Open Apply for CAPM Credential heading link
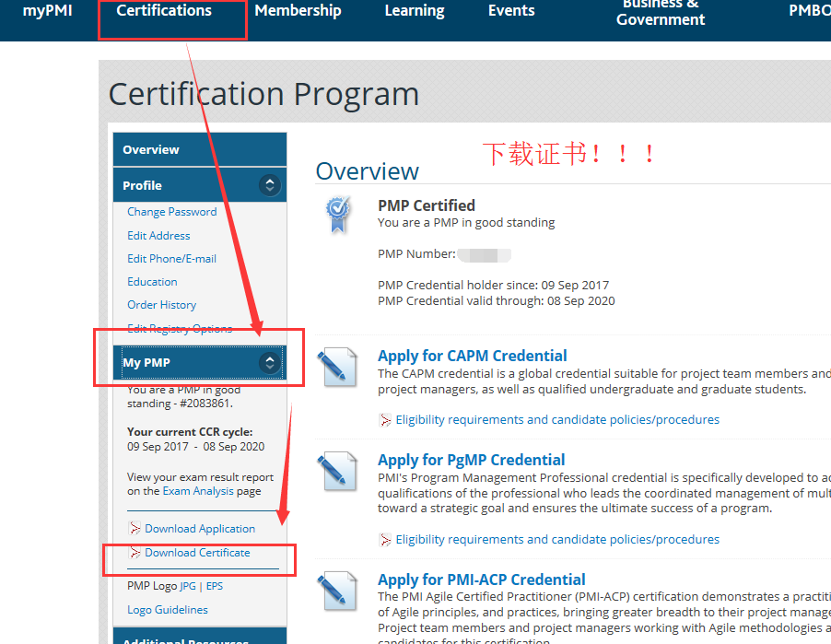Screen dimensions: 831x644 [472, 356]
